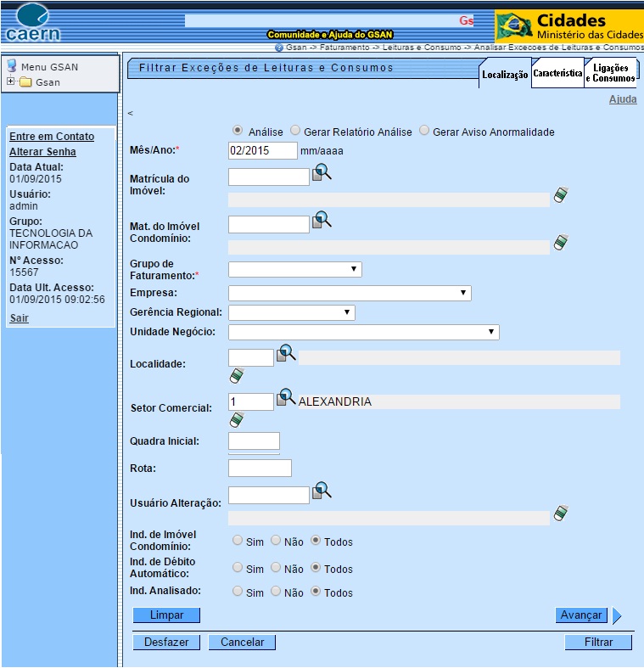
Task: Open search lookup for Mat. do Imóvel Condomínio
Action: 322,221
